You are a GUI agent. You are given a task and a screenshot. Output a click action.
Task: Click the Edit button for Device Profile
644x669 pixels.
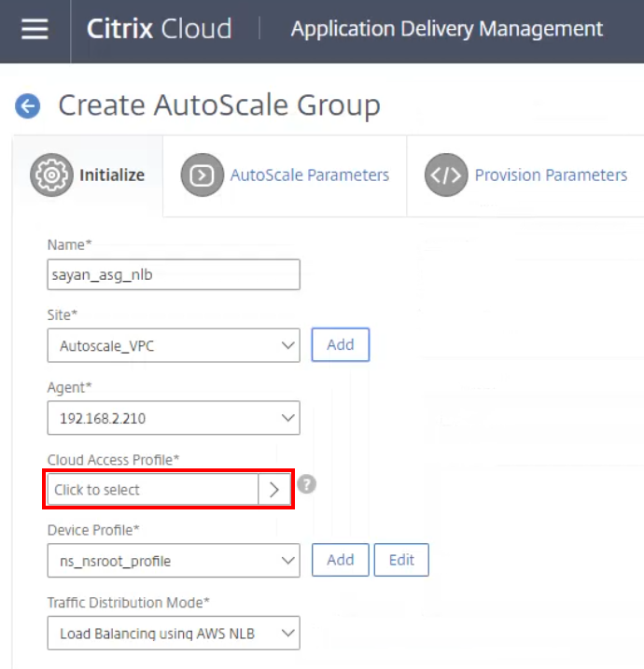[x=401, y=560]
